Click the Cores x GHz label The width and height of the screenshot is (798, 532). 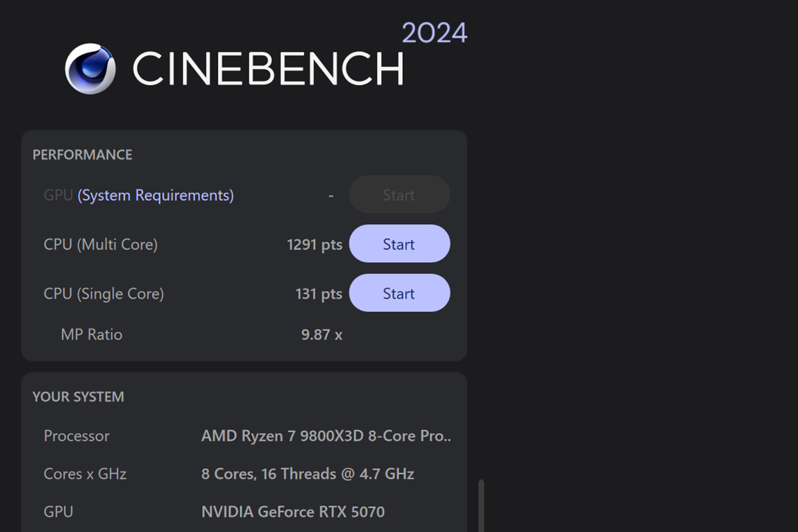point(85,474)
